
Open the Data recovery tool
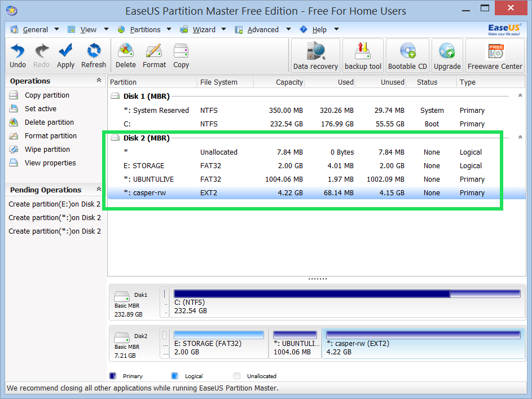tap(315, 55)
